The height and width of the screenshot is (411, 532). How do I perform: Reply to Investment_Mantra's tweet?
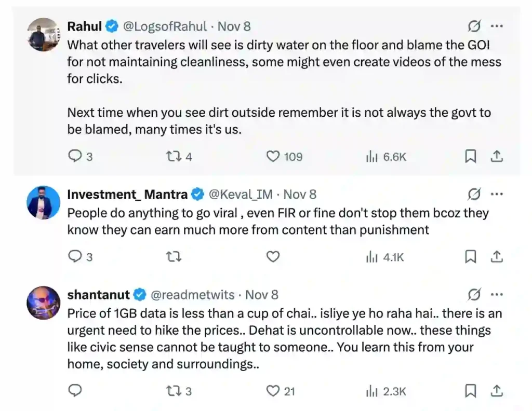[x=75, y=256]
